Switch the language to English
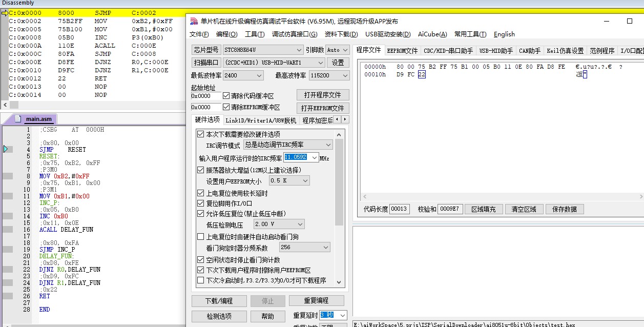This screenshot has width=644, height=327. tap(504, 34)
